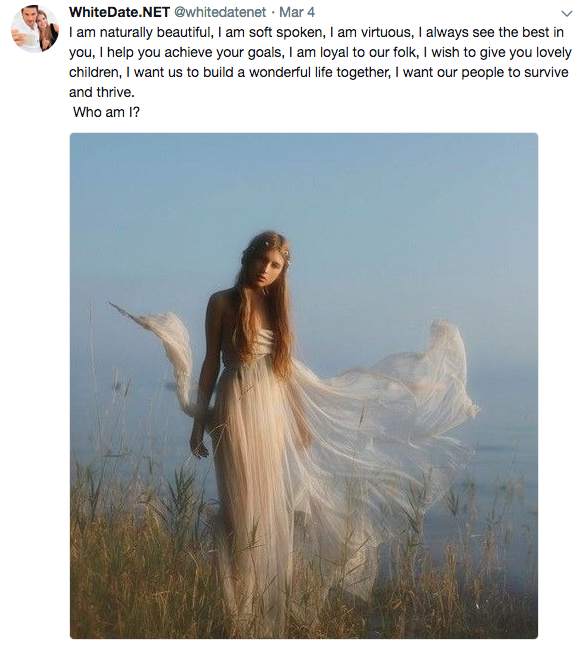Image resolution: width=587 pixels, height=653 pixels.
Task: Click the word "children," in the tweet
Action: (x=95, y=72)
